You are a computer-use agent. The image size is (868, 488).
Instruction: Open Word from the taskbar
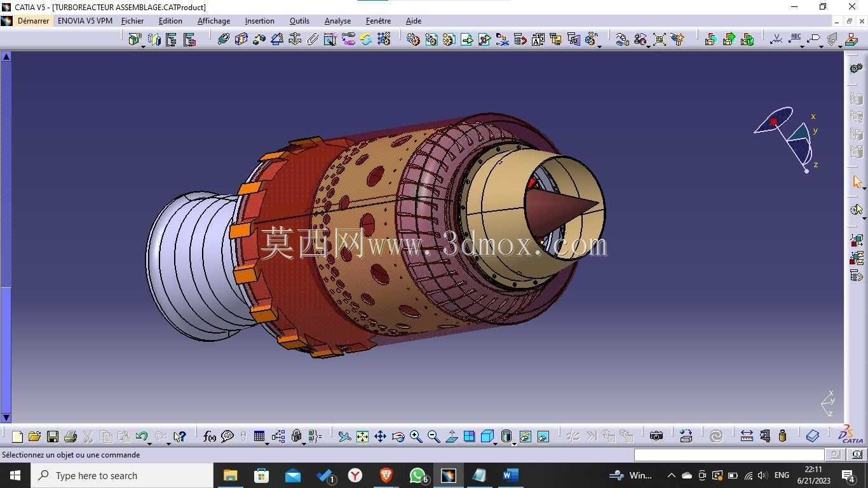[510, 475]
